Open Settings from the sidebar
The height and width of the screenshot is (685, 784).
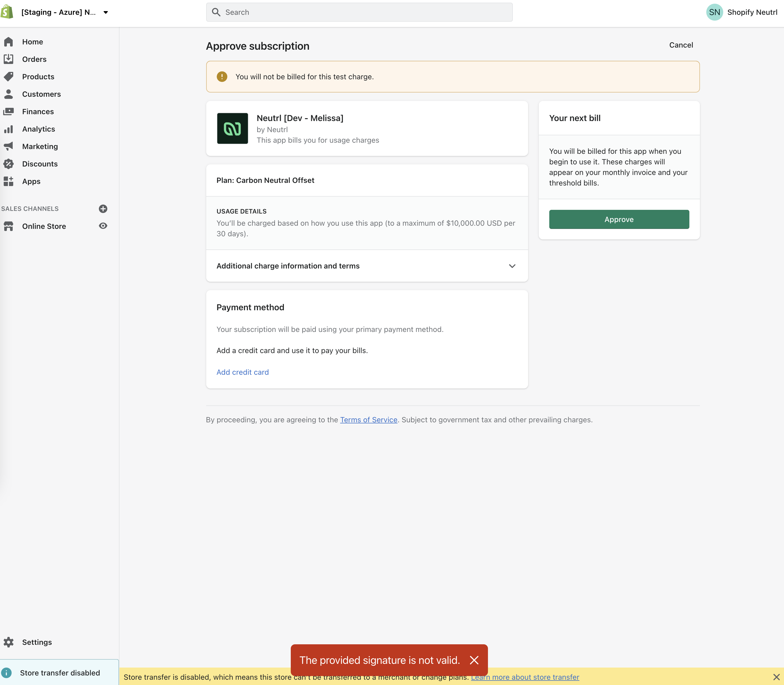(x=37, y=642)
